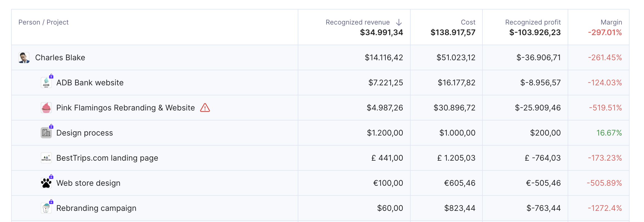Click the lock badge on ADB Bank logo
644x222 pixels.
51,76
